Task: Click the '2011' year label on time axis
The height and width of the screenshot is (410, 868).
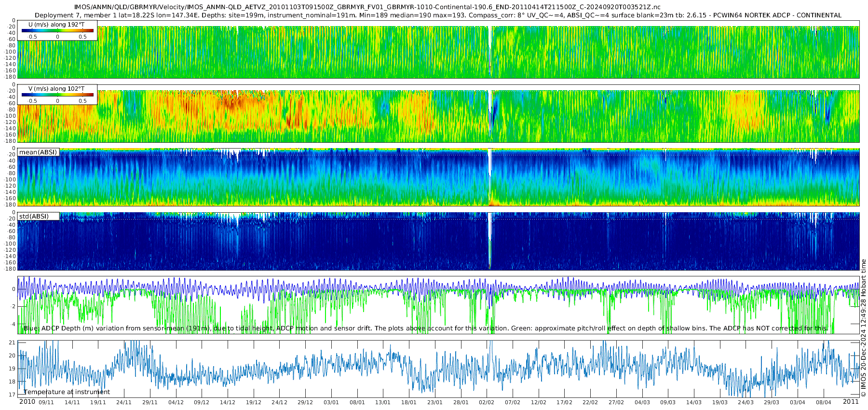Action: [x=851, y=402]
